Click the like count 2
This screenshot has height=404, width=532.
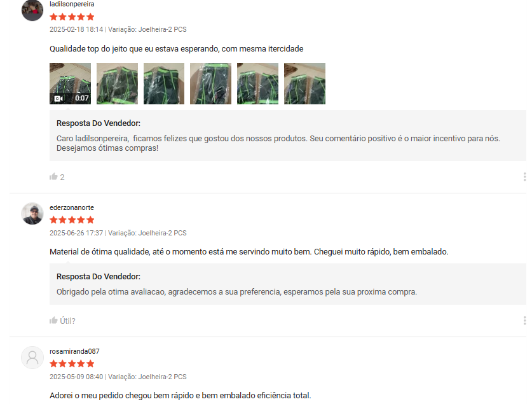pyautogui.click(x=62, y=178)
